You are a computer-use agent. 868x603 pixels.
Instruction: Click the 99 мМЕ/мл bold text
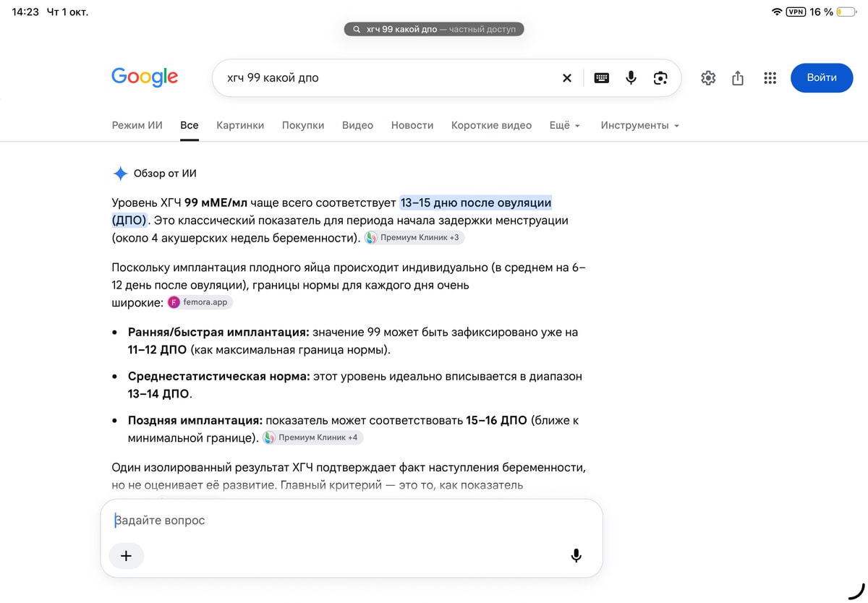tap(216, 202)
